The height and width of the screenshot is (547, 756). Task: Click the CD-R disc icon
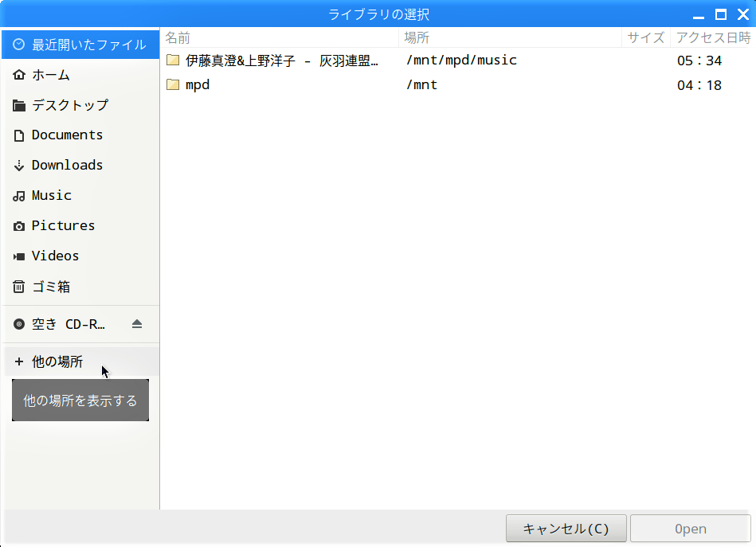click(x=19, y=324)
